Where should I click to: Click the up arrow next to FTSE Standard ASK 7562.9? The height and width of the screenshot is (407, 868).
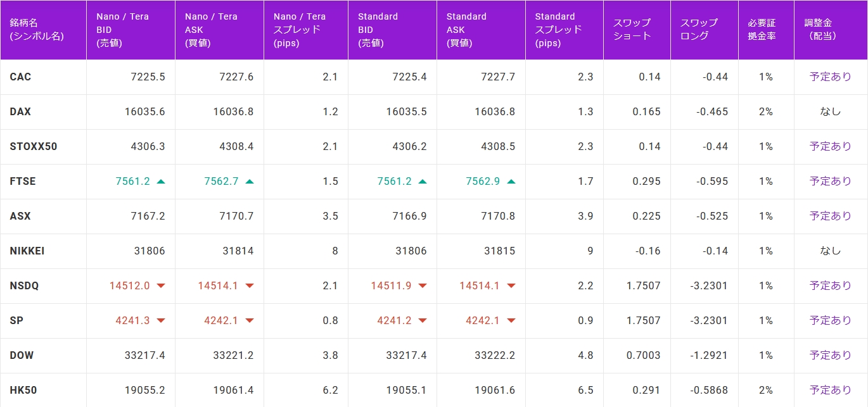(511, 182)
